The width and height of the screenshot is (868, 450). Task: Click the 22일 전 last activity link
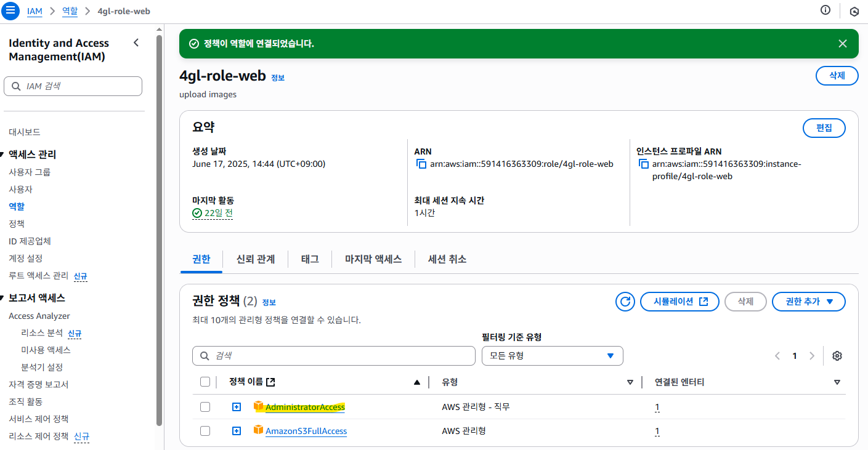(x=219, y=213)
